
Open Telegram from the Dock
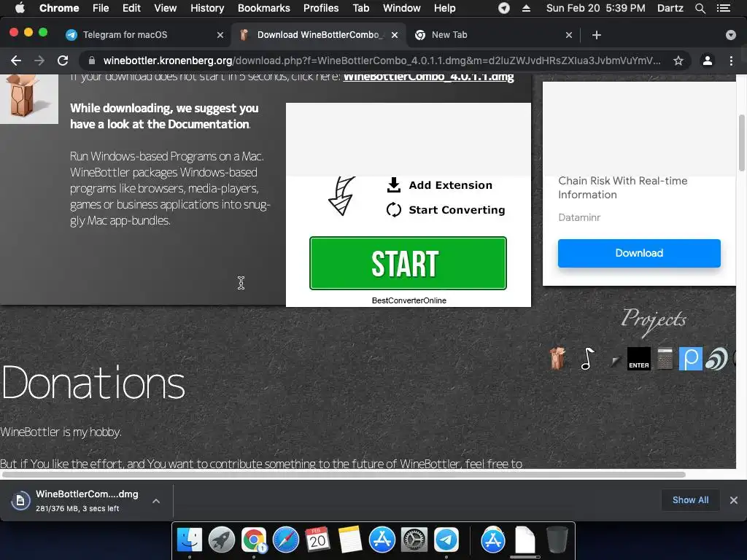point(446,540)
